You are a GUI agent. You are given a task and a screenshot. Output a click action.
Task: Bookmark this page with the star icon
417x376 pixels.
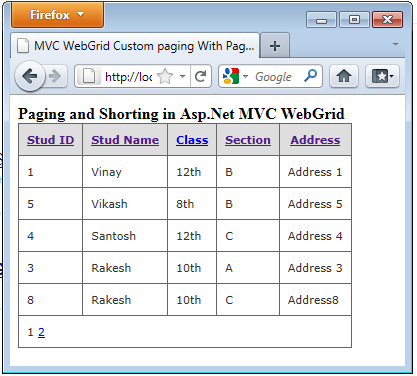click(x=165, y=76)
